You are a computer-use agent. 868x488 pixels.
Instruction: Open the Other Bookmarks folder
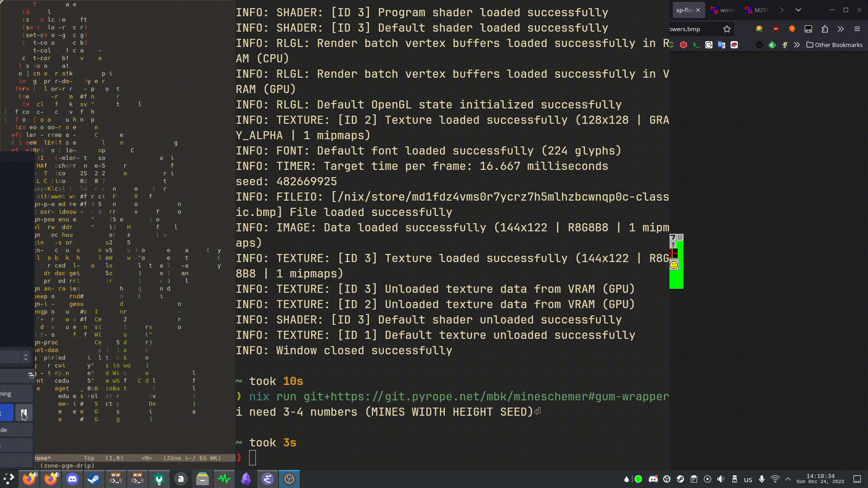coord(835,45)
